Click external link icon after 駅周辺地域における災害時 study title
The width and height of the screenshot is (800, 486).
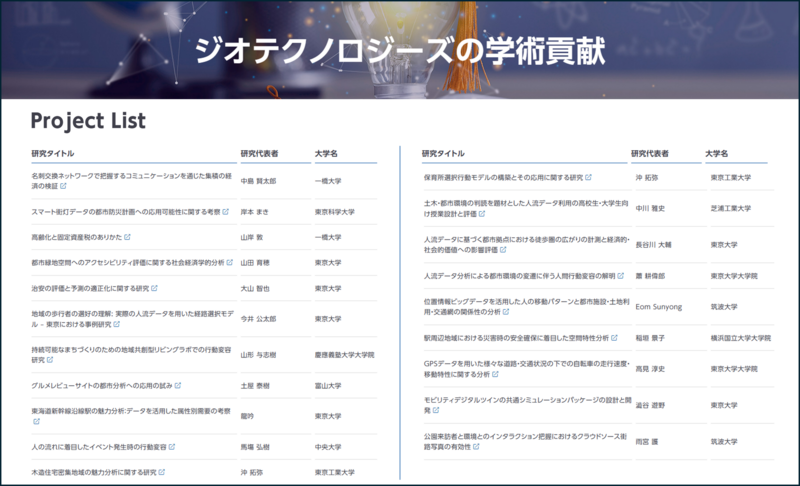[x=614, y=338]
